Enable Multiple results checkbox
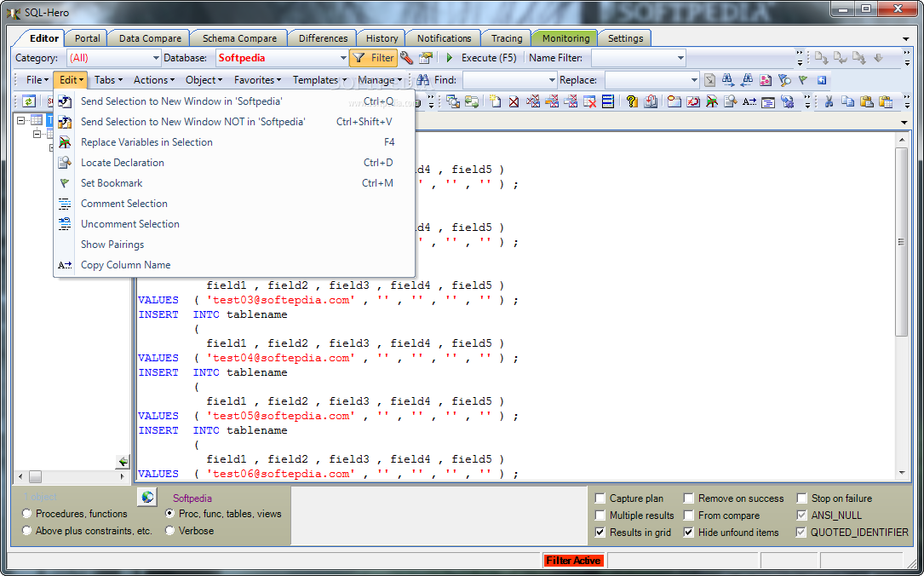Viewport: 924px width, 576px height. 600,516
